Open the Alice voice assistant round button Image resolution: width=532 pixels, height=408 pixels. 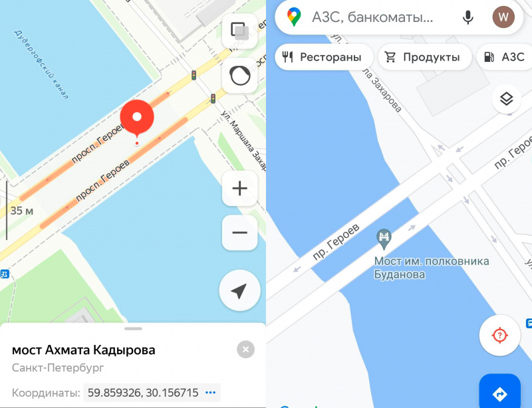click(239, 75)
